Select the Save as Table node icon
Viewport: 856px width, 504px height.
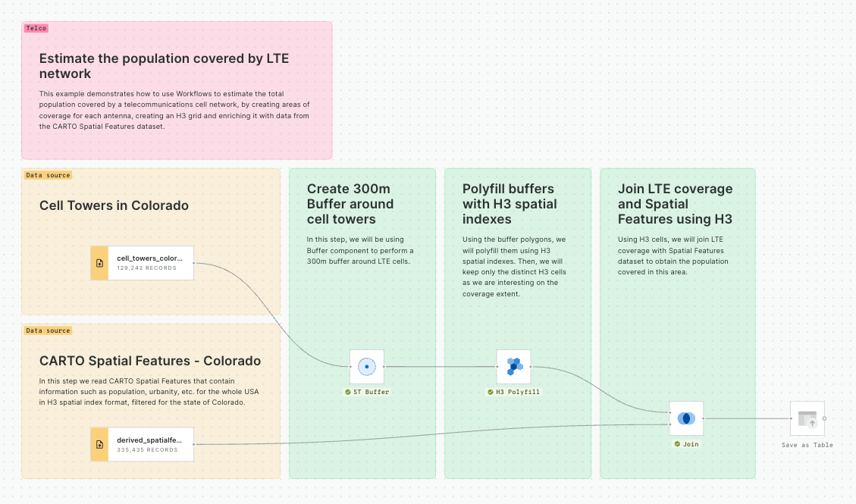point(807,418)
